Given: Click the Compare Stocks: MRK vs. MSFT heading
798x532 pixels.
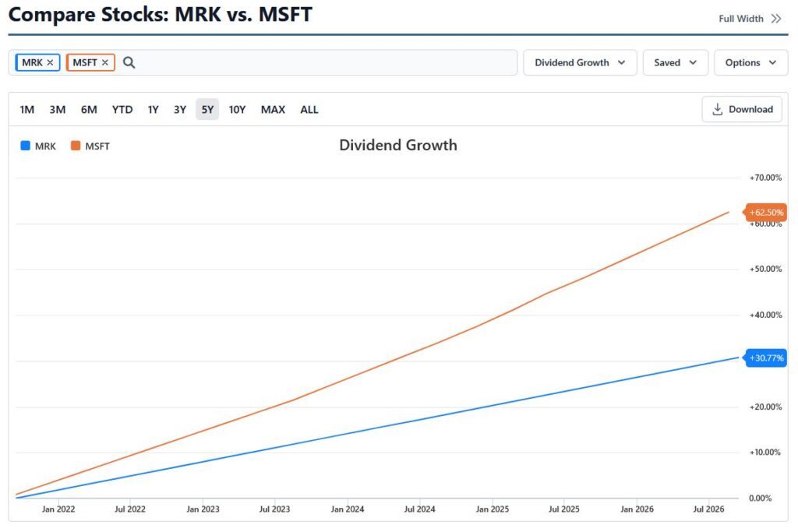Looking at the screenshot, I should pyautogui.click(x=161, y=14).
